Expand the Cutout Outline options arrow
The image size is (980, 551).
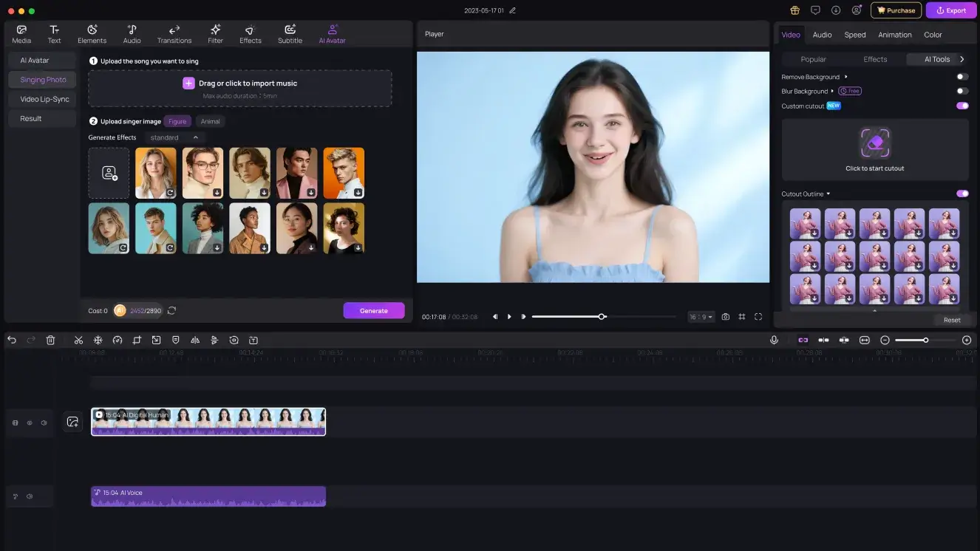(828, 194)
